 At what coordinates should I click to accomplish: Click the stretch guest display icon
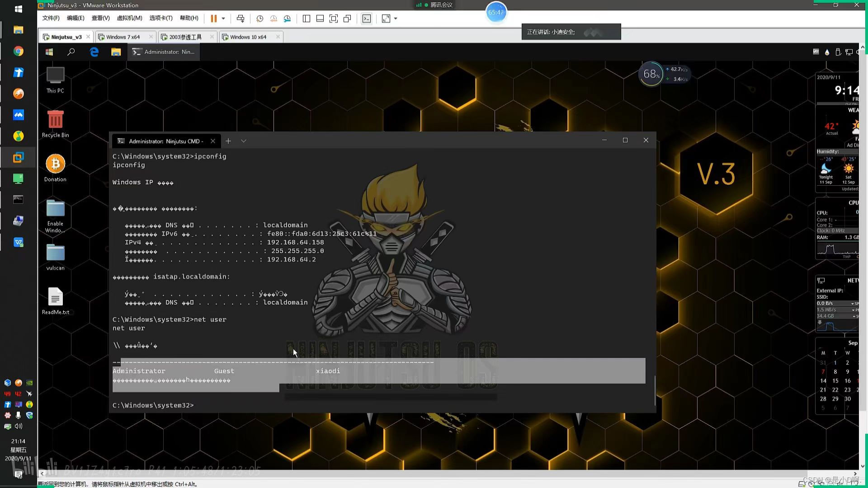[x=386, y=19]
